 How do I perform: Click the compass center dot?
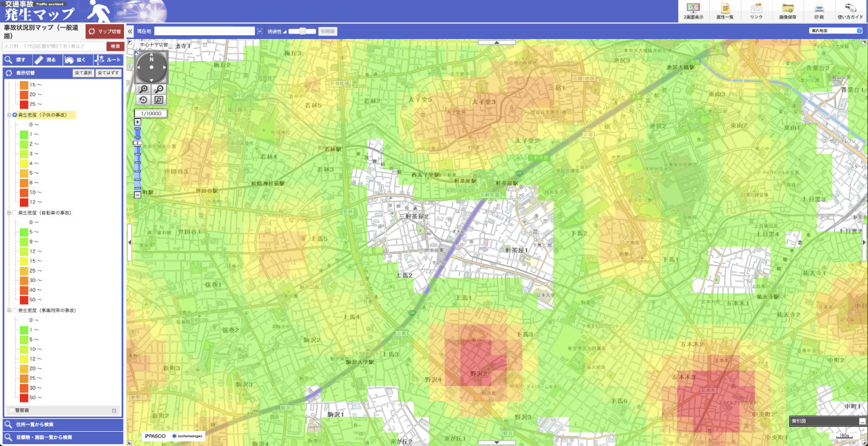pos(151,66)
